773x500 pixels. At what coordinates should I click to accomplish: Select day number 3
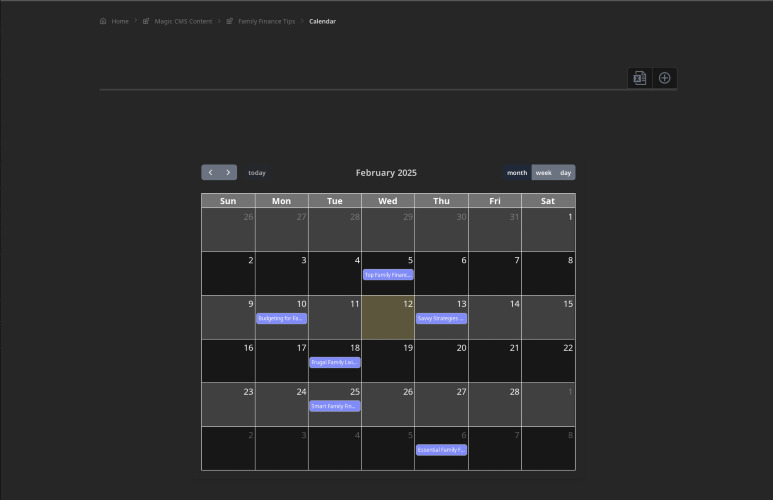click(x=304, y=260)
